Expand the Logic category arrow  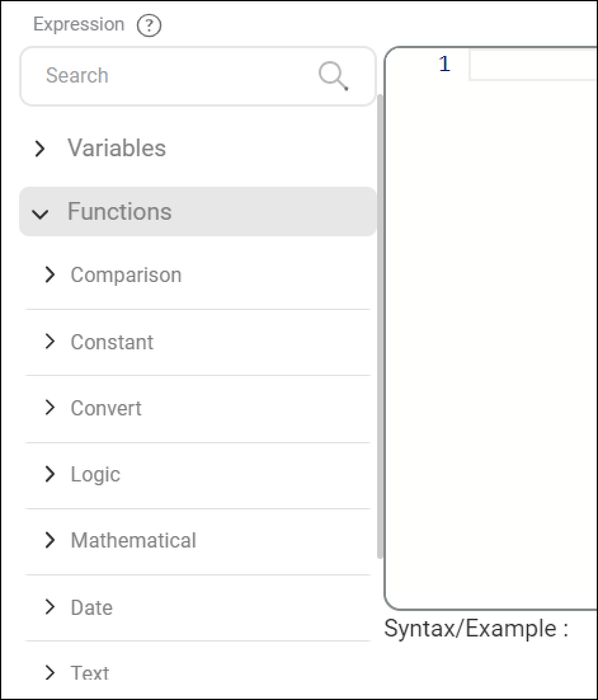point(50,474)
